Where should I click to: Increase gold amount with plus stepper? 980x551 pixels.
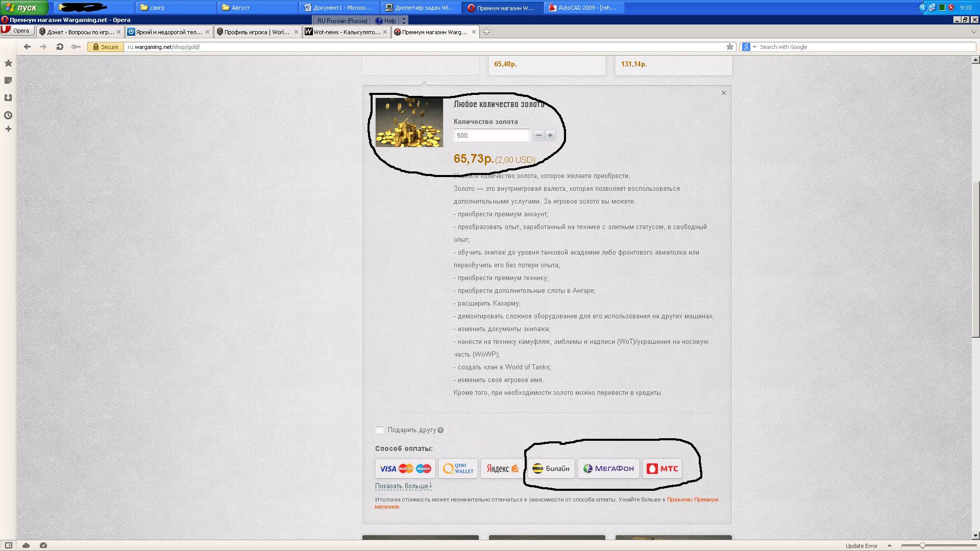click(x=550, y=135)
